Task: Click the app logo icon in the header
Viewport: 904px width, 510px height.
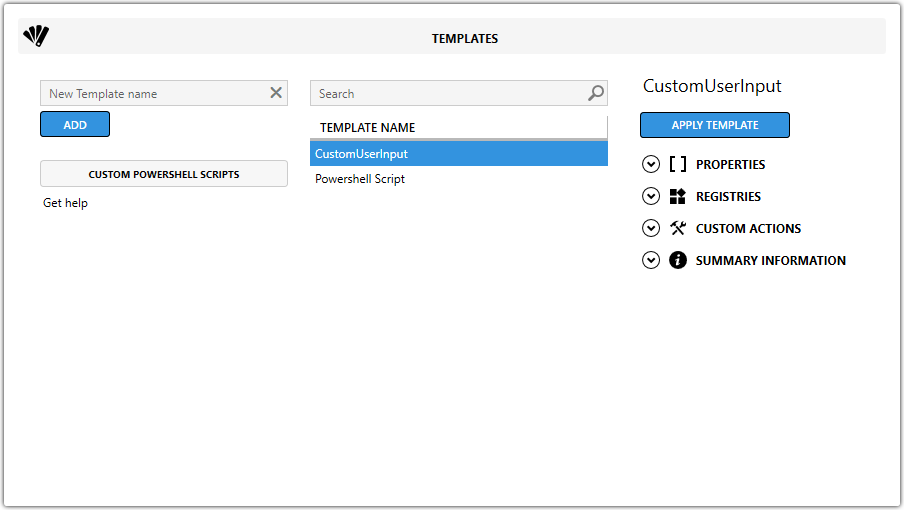Action: 36,36
